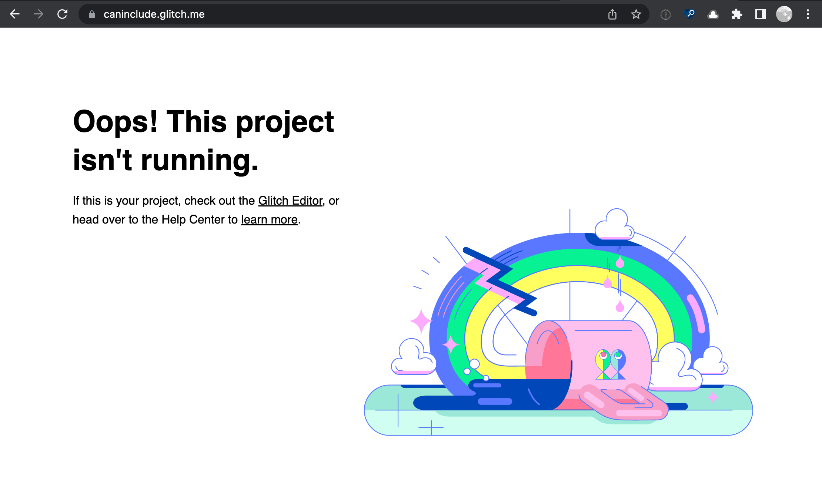
Task: Open the Extensions puzzle piece menu
Action: pyautogui.click(x=737, y=14)
